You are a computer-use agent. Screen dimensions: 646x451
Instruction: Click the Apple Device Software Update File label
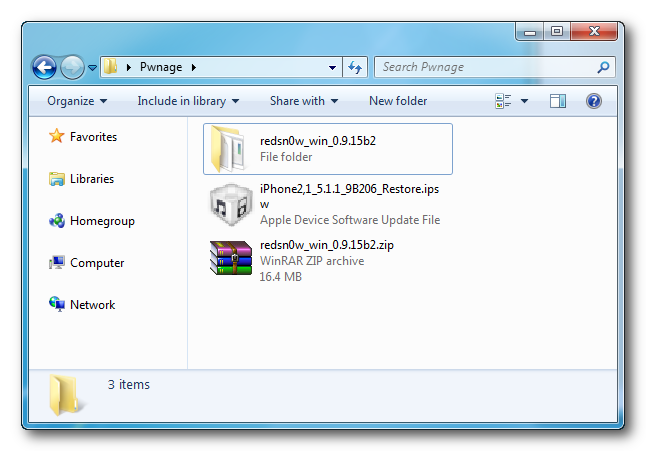pyautogui.click(x=350, y=220)
